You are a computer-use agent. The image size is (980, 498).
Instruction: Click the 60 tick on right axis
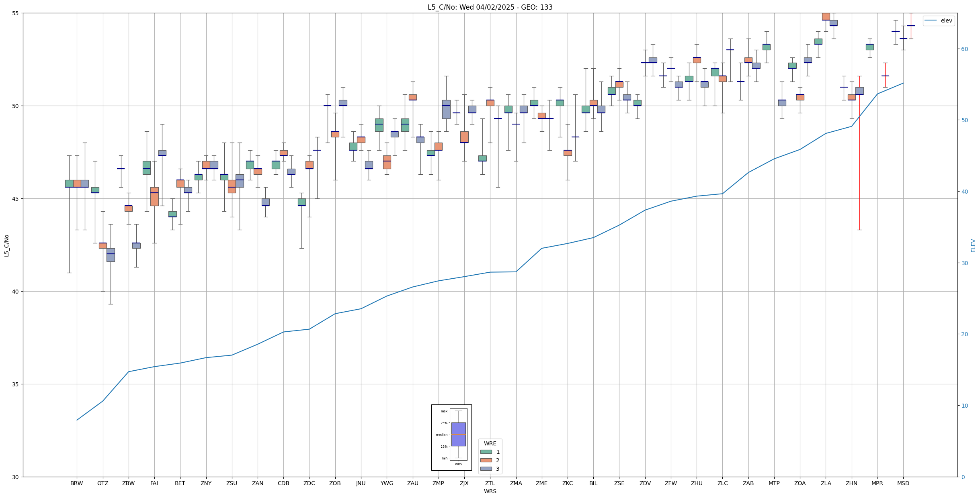coord(964,49)
